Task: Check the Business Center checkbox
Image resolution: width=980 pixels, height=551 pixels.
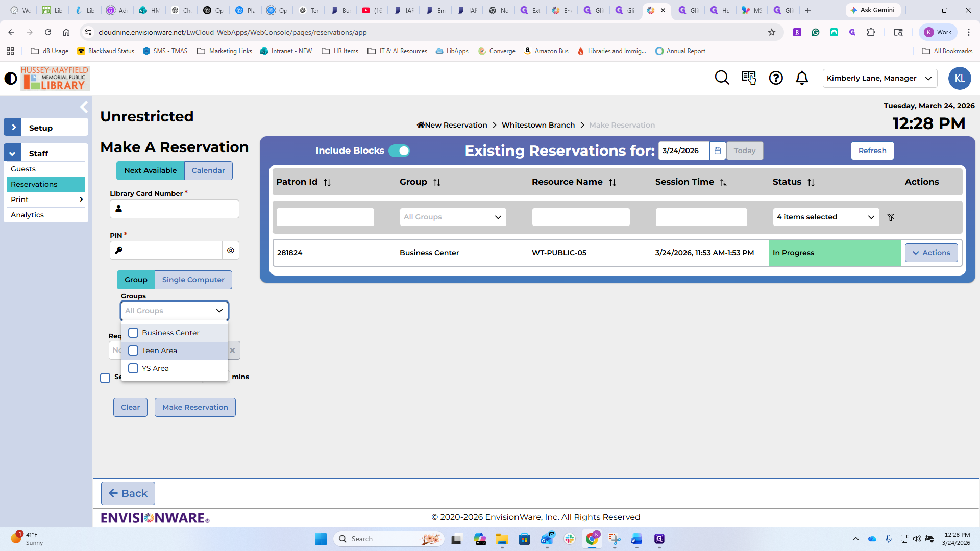Action: 133,333
